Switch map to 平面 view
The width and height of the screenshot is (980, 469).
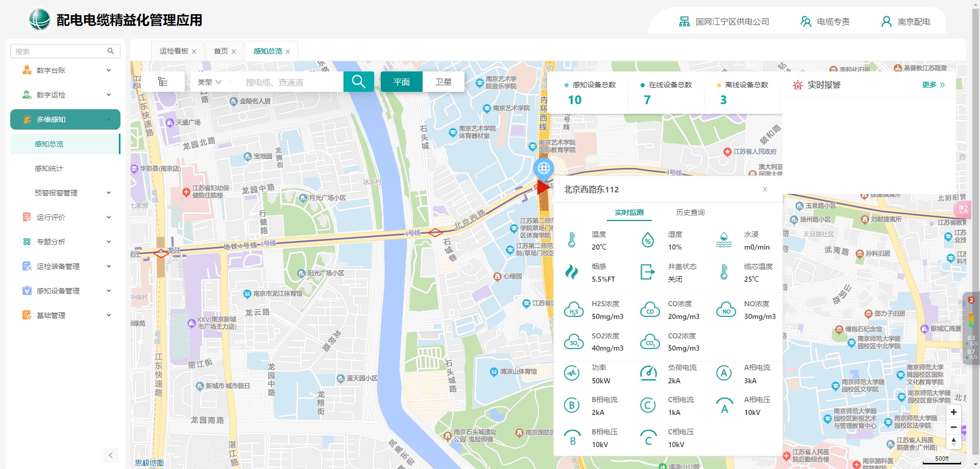[402, 82]
